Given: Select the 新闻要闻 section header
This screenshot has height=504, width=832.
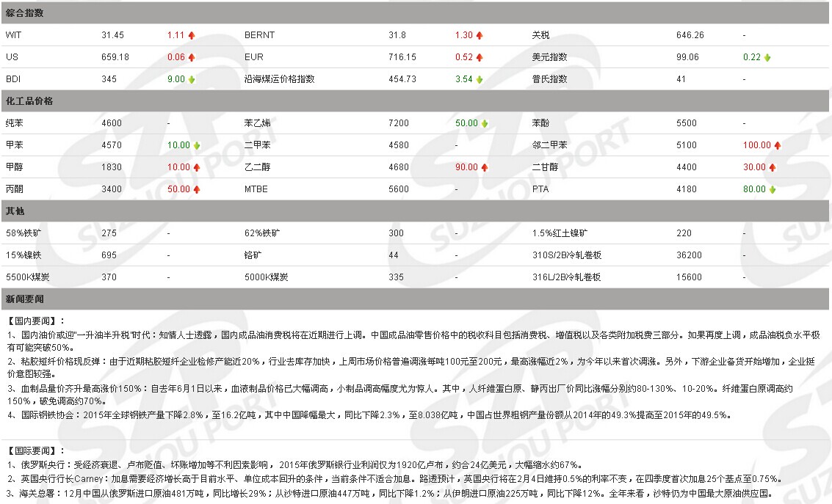Looking at the screenshot, I should (415, 299).
